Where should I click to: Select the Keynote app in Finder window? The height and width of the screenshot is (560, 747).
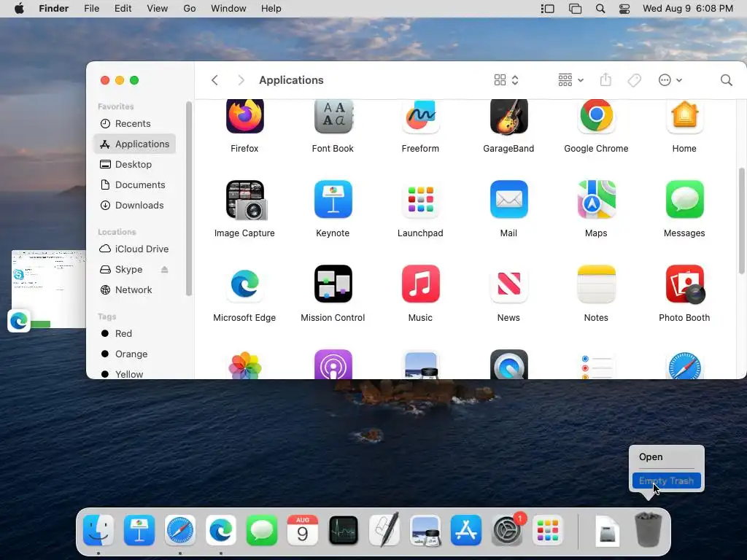[x=333, y=200]
